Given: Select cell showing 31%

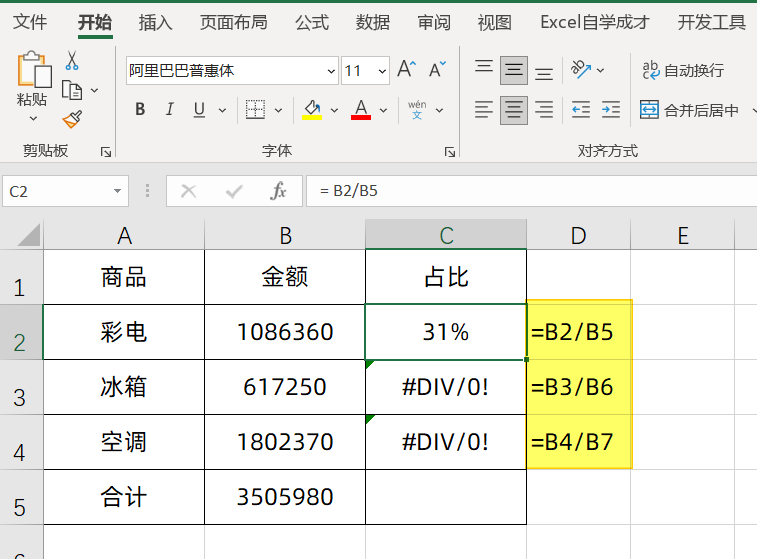Looking at the screenshot, I should 446,332.
